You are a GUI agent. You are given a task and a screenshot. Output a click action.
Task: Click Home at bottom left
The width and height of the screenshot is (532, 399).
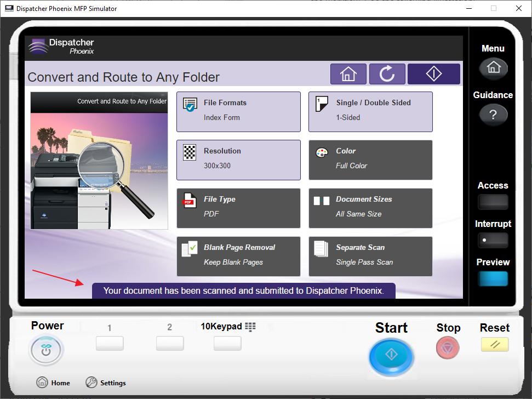click(53, 383)
